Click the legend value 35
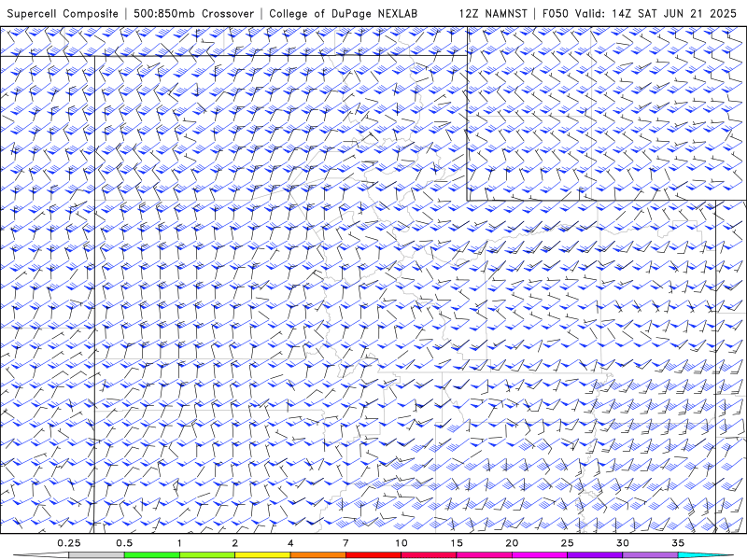Viewport: 747px width, 560px height. coord(678,543)
